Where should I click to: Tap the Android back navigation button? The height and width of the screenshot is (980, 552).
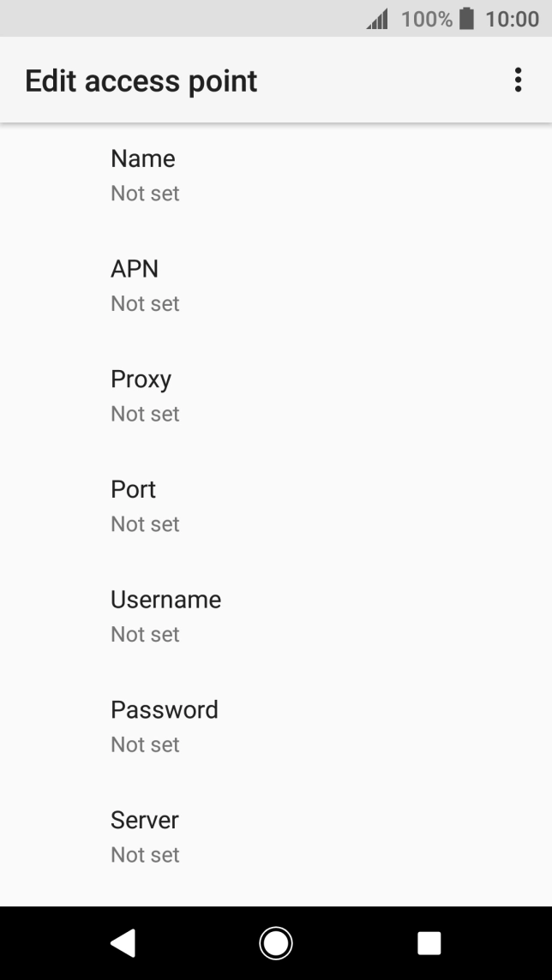tap(123, 943)
